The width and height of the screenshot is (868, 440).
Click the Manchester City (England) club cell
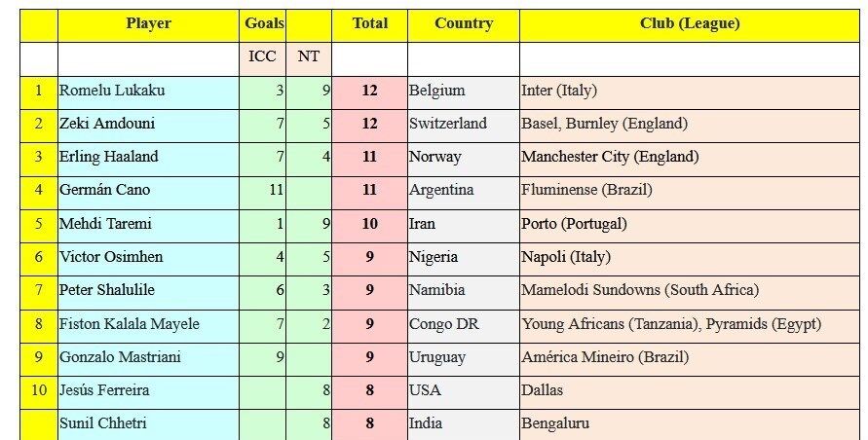690,157
